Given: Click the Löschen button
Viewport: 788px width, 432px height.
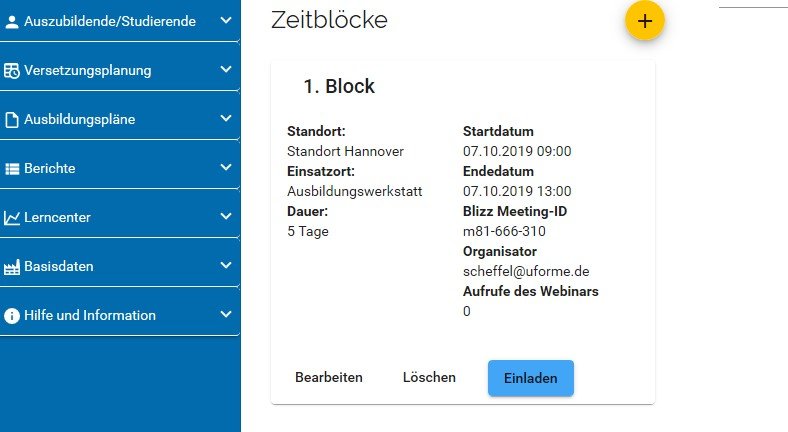Looking at the screenshot, I should (x=429, y=378).
